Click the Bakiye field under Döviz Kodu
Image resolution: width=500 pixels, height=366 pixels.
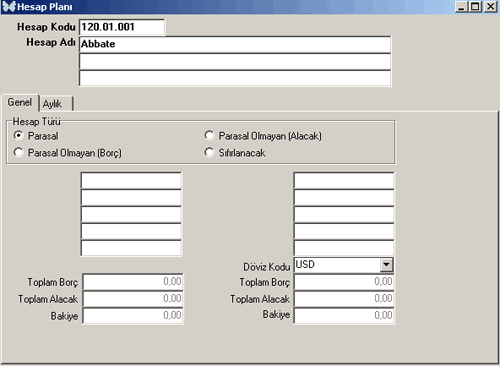344,316
